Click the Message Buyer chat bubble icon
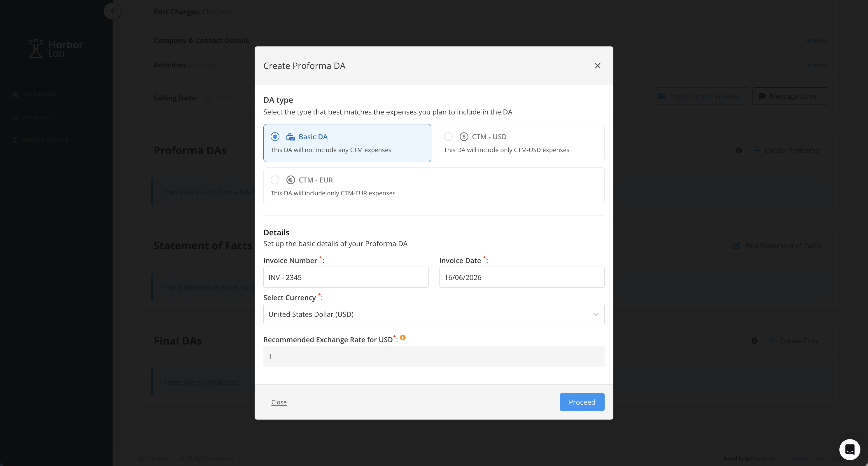Viewport: 868px width, 466px height. pos(762,96)
